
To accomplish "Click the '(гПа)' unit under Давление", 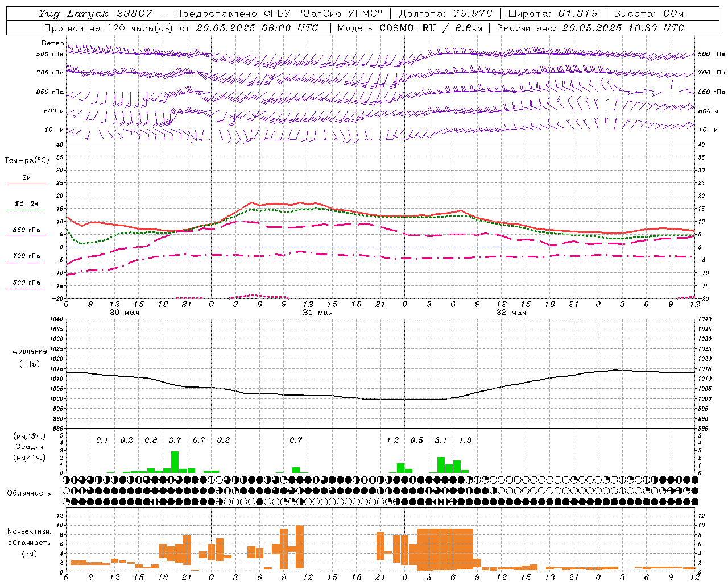I will (30, 364).
